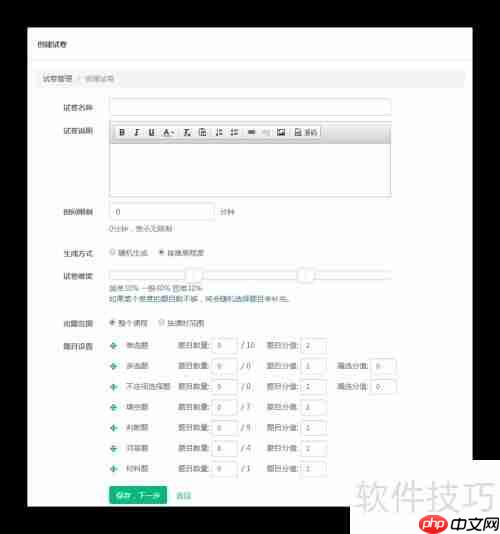500x534 pixels.
Task: Click the 填空题 question score input
Action: pyautogui.click(x=314, y=407)
